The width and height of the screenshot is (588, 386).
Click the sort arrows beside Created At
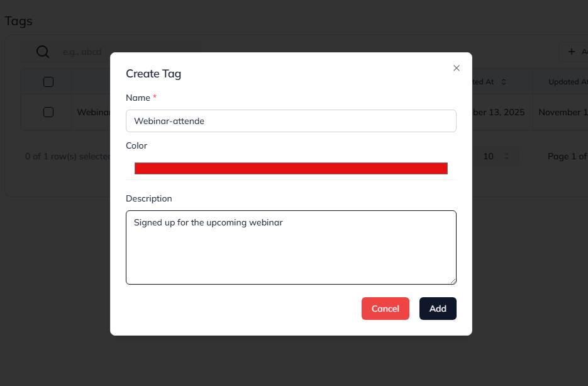tap(504, 81)
